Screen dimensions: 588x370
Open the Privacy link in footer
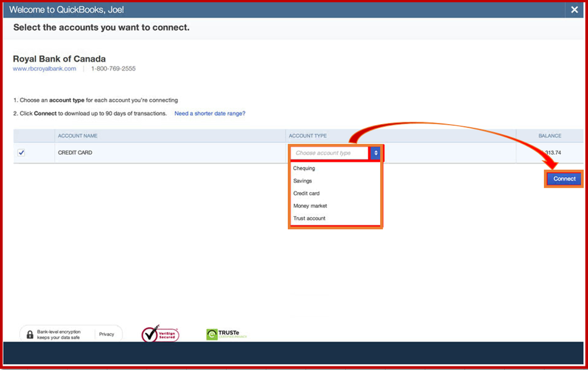[x=107, y=334]
